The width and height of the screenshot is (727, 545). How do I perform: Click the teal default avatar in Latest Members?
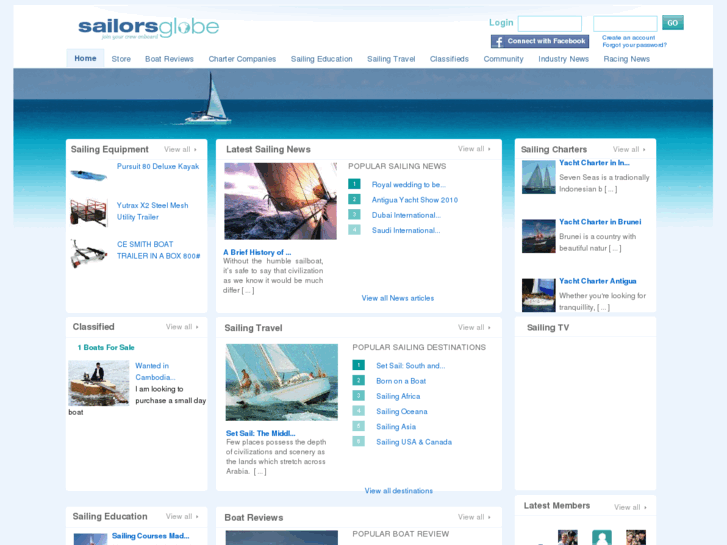pyautogui.click(x=602, y=538)
